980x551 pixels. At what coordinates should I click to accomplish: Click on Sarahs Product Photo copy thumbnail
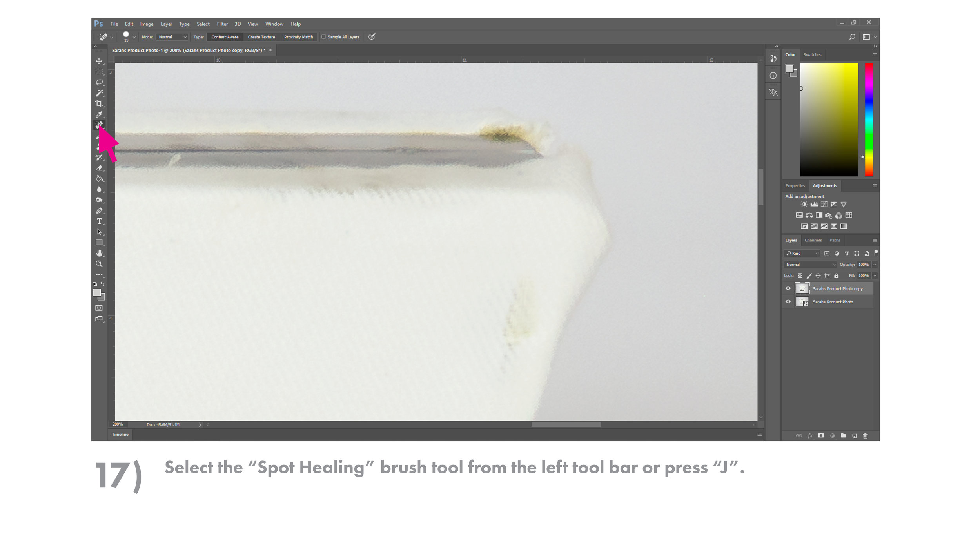(802, 288)
